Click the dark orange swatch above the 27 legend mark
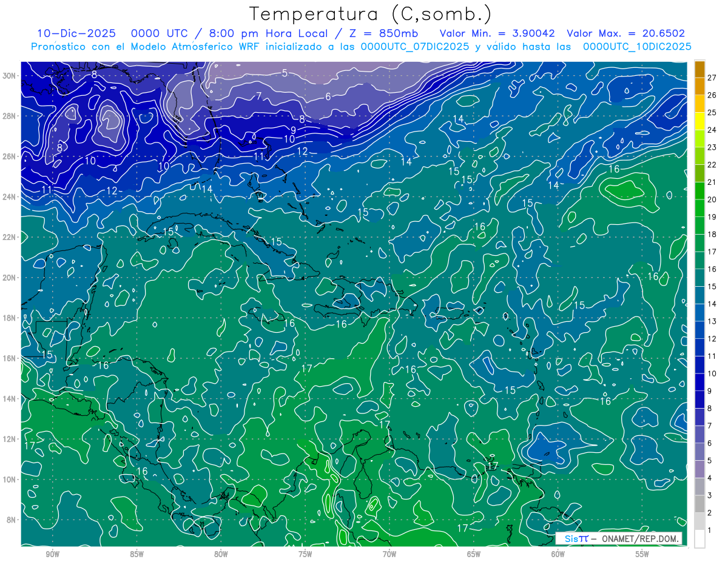This screenshot has height=562, width=728. 700,69
